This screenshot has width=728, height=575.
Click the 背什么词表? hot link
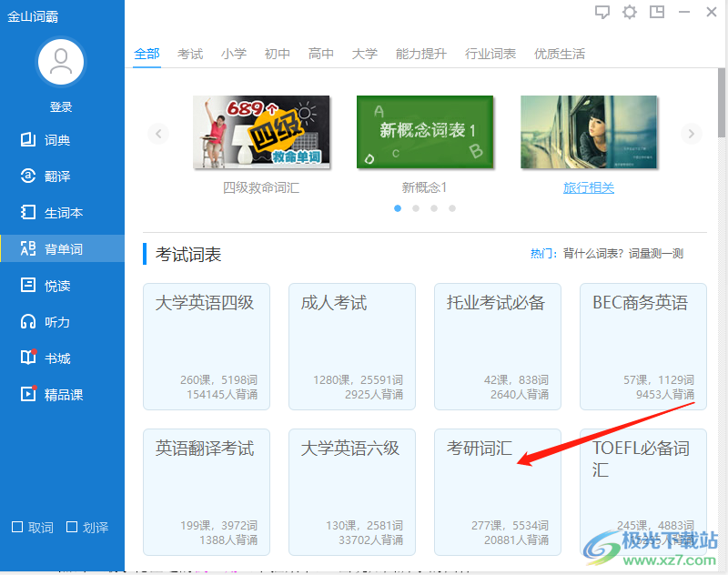tap(593, 254)
